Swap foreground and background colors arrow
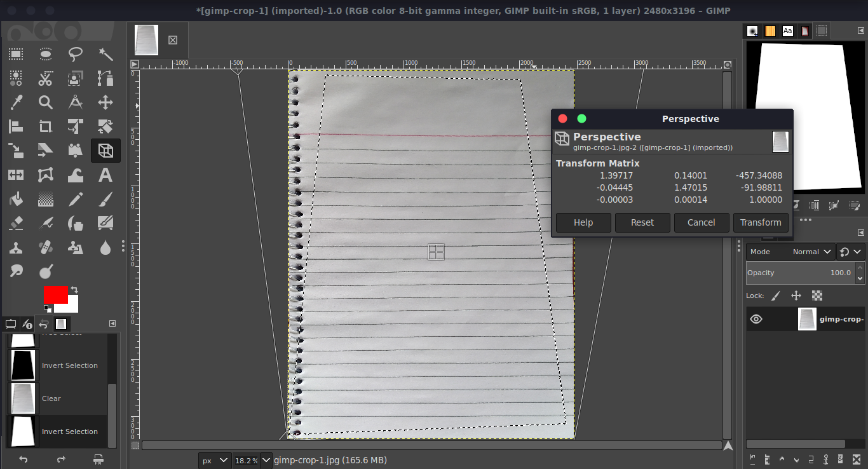This screenshot has height=469, width=868. pos(74,290)
